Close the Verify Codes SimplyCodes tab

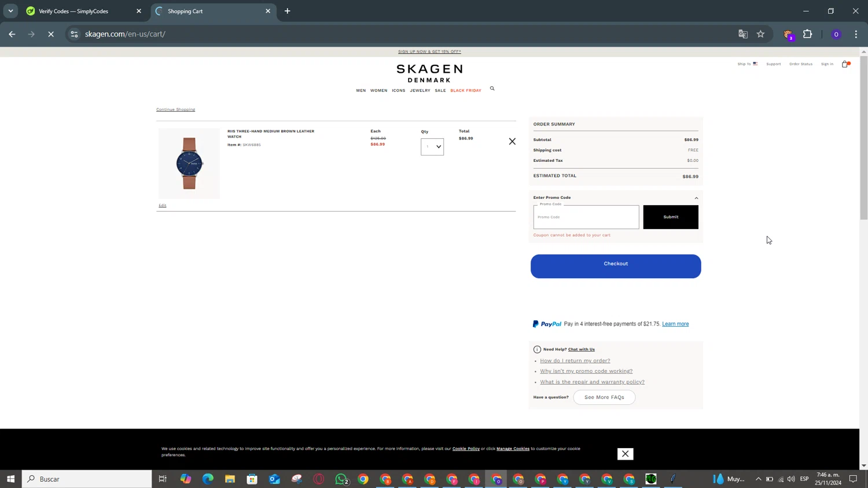click(x=139, y=11)
